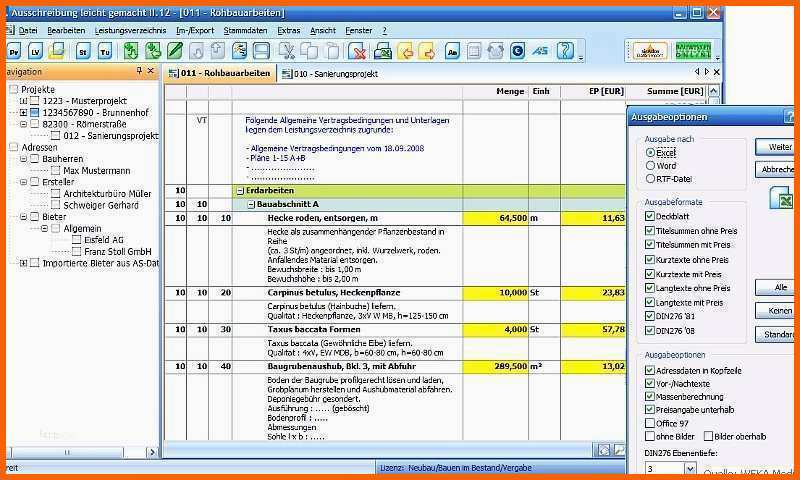Click the Pr toolbar icon
Image resolution: width=800 pixels, height=480 pixels.
[x=14, y=52]
